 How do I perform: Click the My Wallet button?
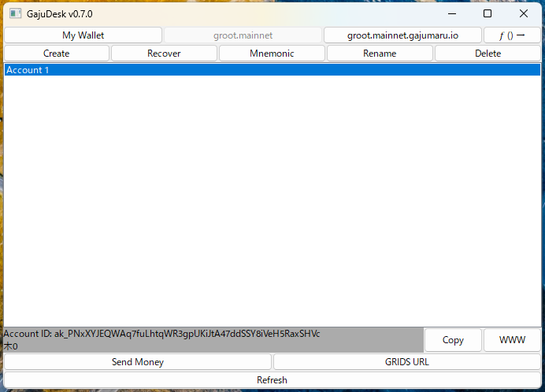coord(83,35)
